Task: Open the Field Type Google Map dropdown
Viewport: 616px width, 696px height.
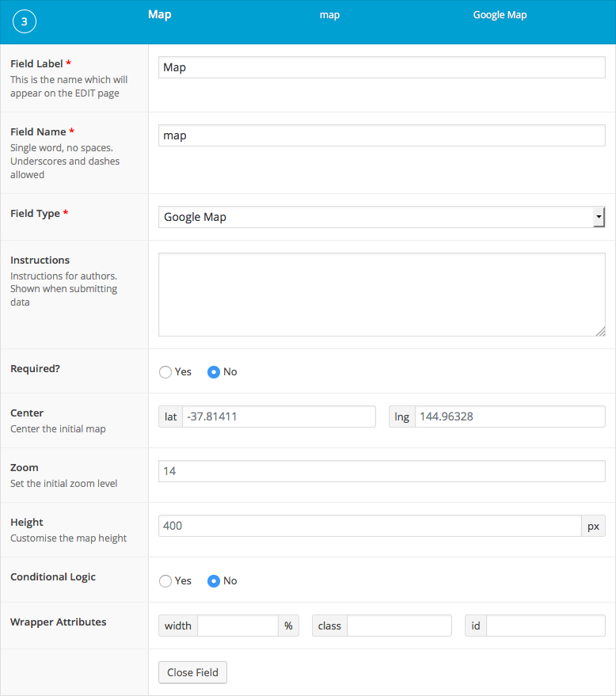Action: coord(375,217)
